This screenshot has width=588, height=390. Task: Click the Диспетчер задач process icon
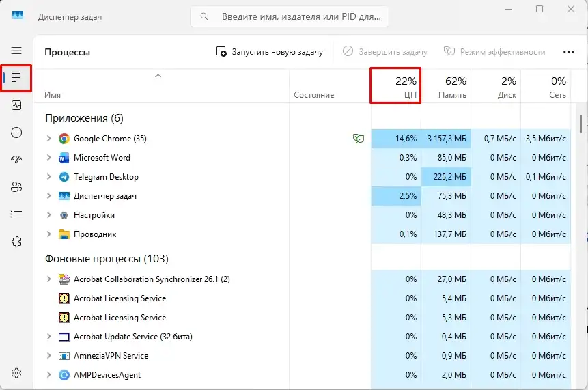coord(64,196)
